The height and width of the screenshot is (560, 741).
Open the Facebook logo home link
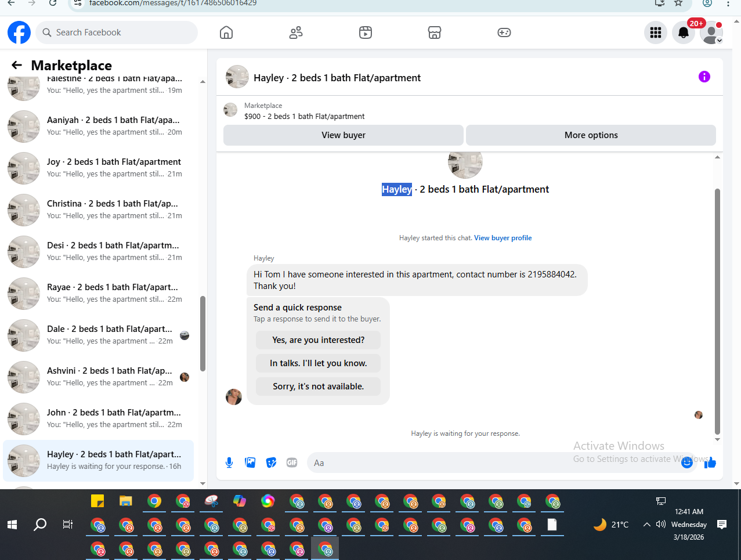(19, 32)
